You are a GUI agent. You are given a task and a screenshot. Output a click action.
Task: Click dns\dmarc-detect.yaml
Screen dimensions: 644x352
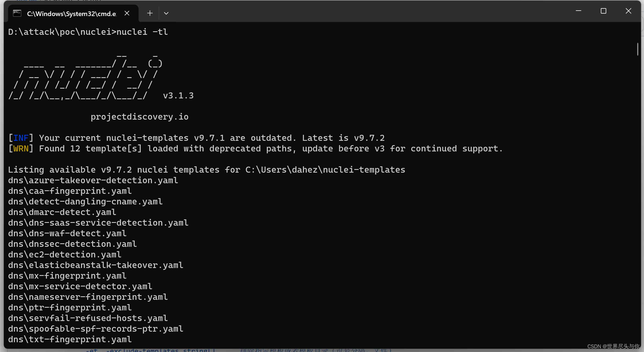(62, 212)
